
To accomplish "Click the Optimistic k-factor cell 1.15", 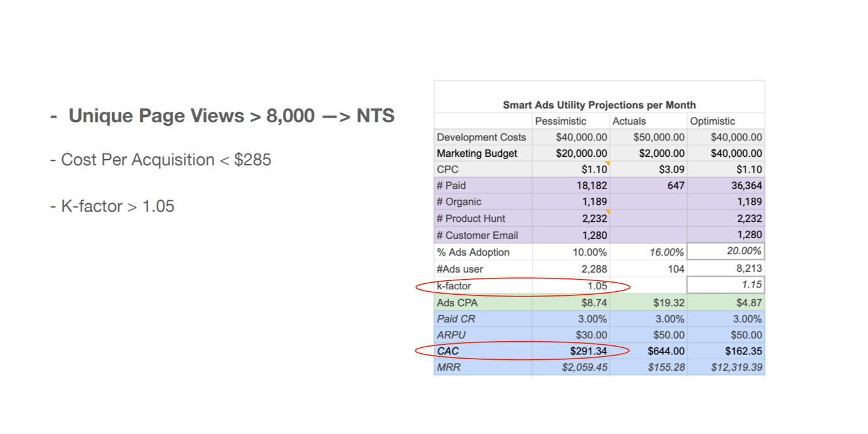I will click(752, 285).
